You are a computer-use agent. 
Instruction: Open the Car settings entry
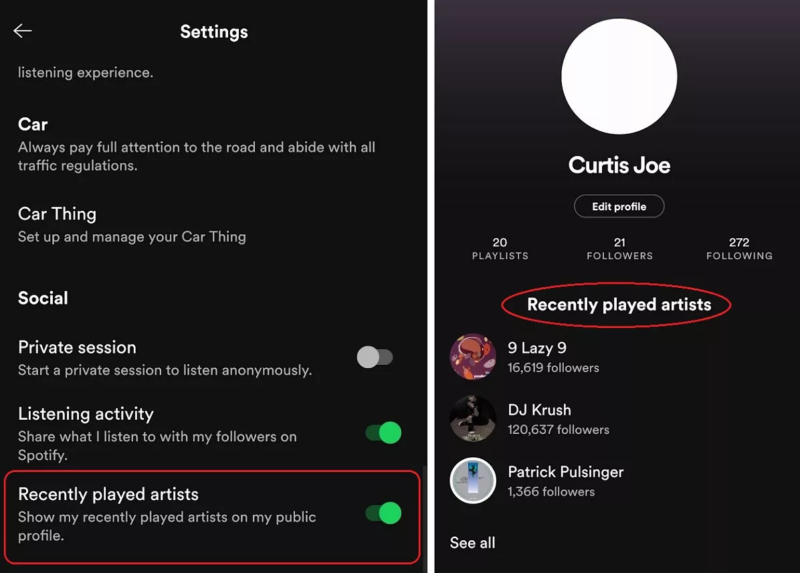coord(196,144)
